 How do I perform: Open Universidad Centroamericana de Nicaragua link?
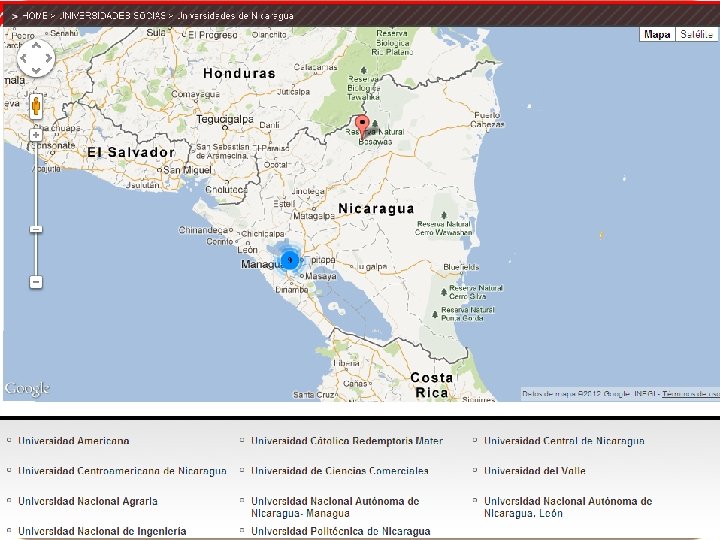coord(122,471)
